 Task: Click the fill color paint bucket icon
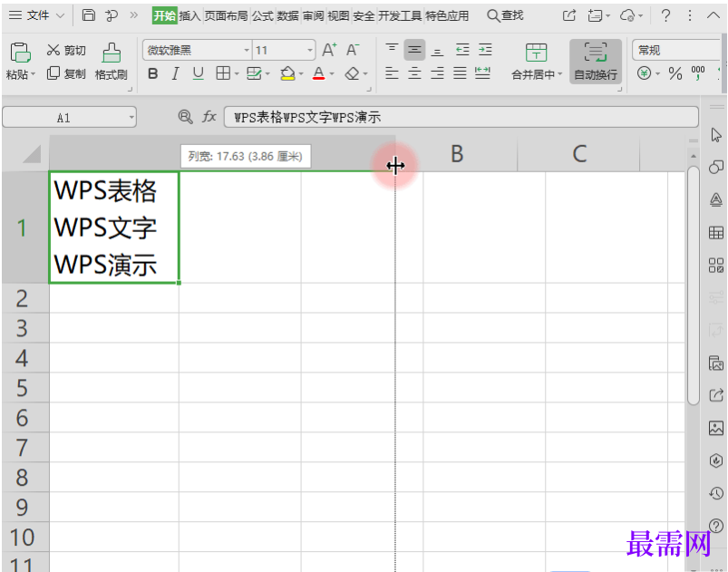tap(288, 73)
